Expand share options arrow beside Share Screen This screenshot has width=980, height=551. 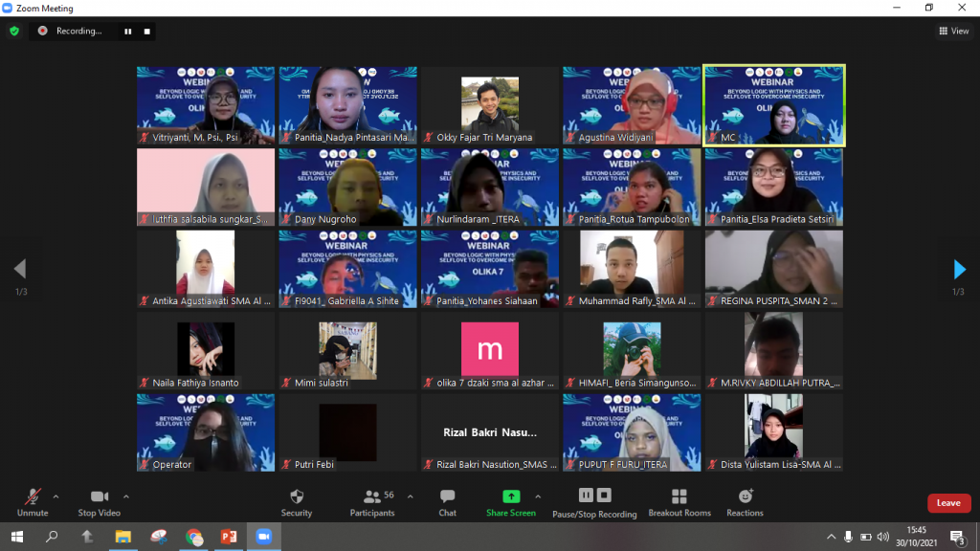coord(538,496)
